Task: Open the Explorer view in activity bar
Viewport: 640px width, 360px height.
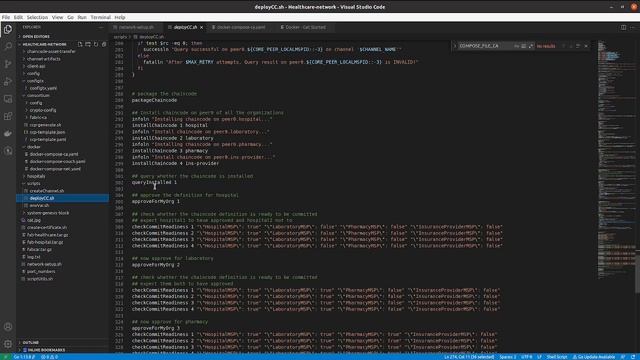Action: [x=8, y=29]
